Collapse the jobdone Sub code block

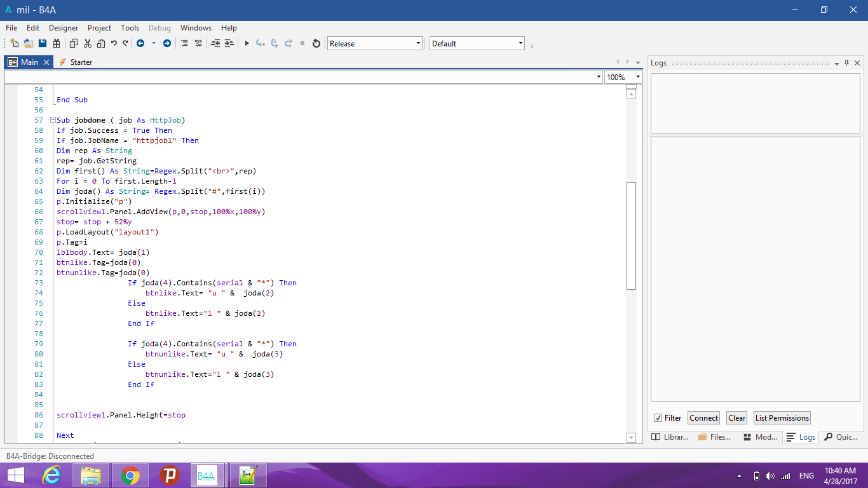pos(52,119)
